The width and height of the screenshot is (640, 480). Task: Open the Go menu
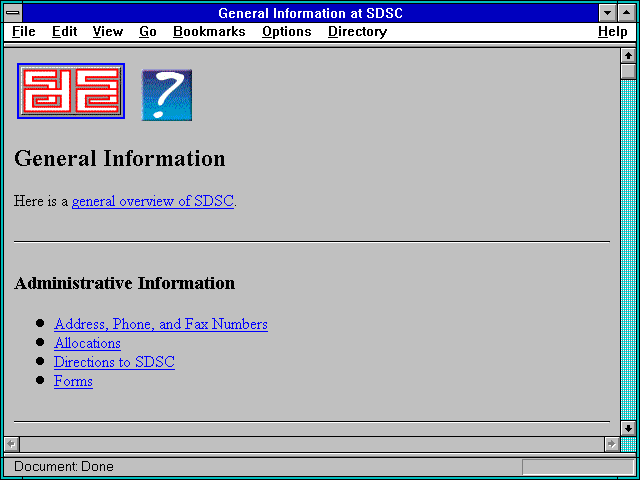pyautogui.click(x=148, y=31)
